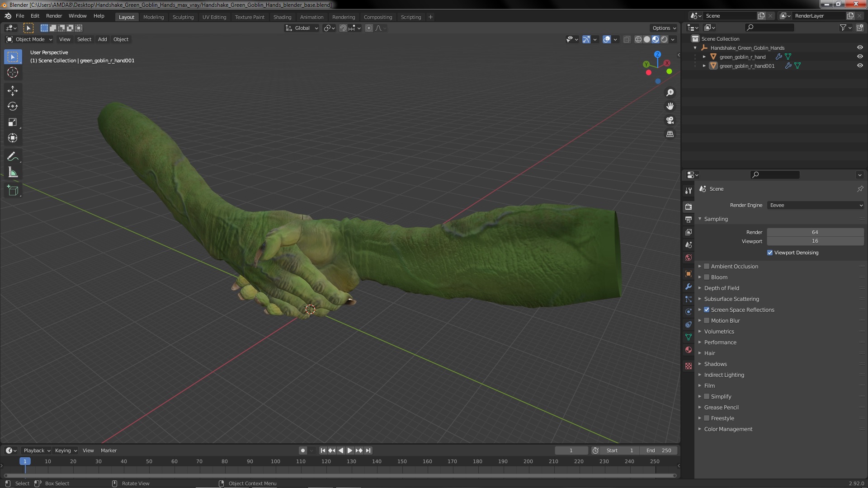
Task: Click the zoom view magnifier icon
Action: [x=670, y=93]
